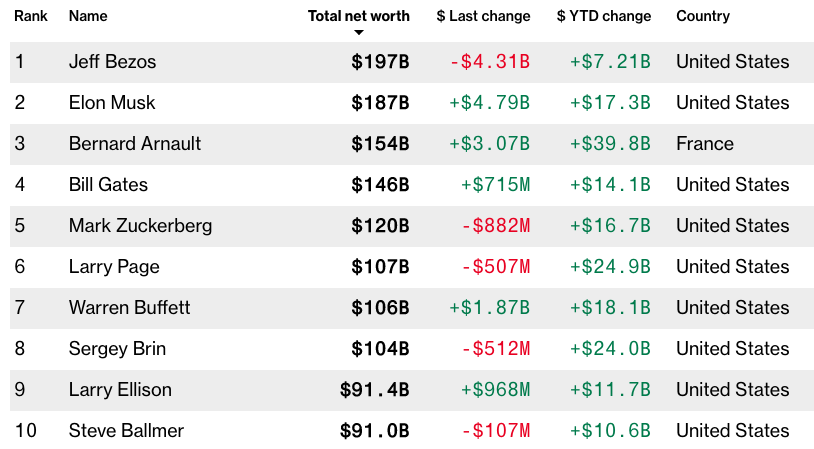
Task: Open Bill Gates entry
Action: coord(108,185)
